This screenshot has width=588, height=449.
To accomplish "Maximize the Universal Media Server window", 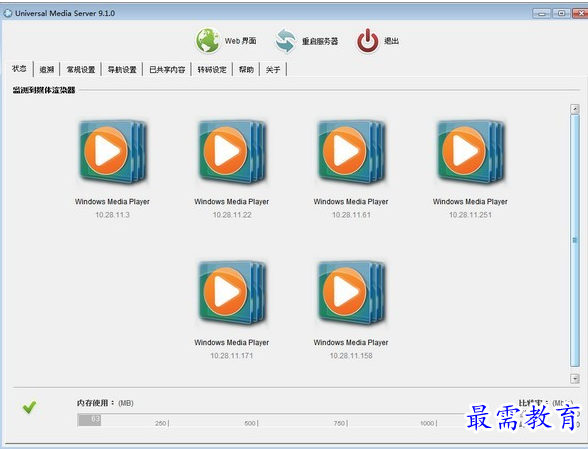I will (561, 13).
